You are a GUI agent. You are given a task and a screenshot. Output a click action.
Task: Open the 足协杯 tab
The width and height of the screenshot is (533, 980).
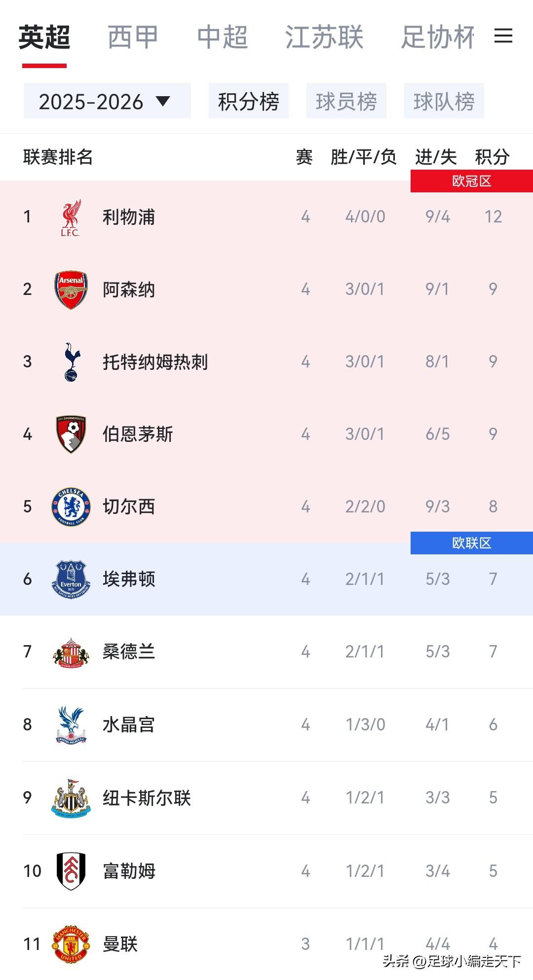point(438,37)
